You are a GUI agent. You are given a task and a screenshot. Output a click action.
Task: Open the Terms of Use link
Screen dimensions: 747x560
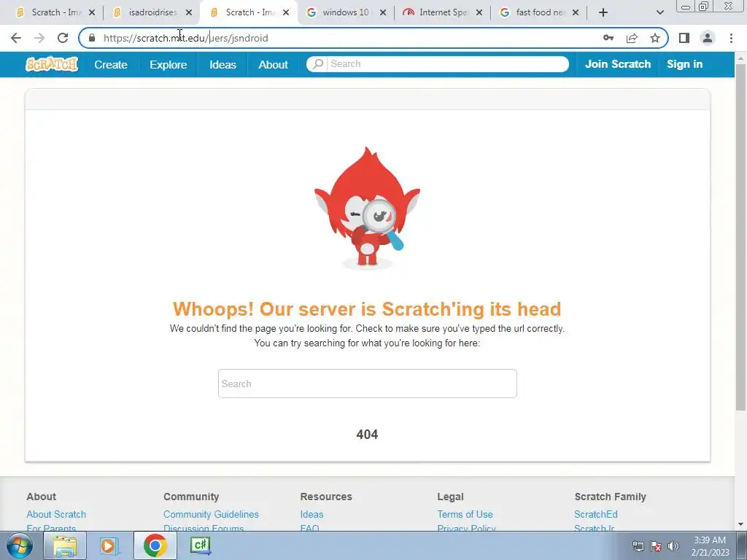465,514
